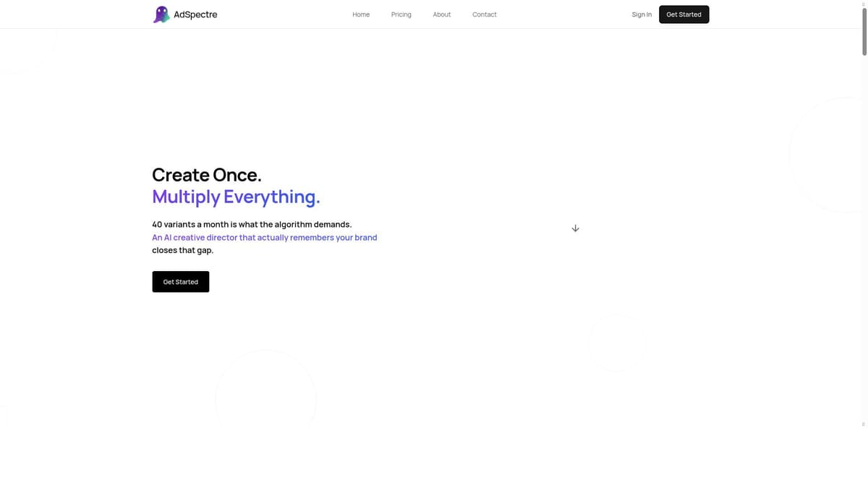Click the Sign In link

tap(642, 14)
